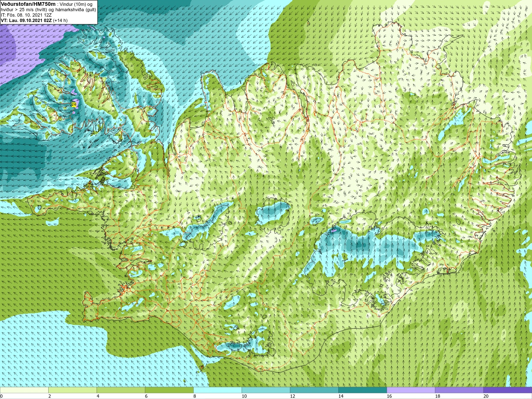
Task: Pick the light cyan 8–10 m/s swatch
Action: pos(217,390)
